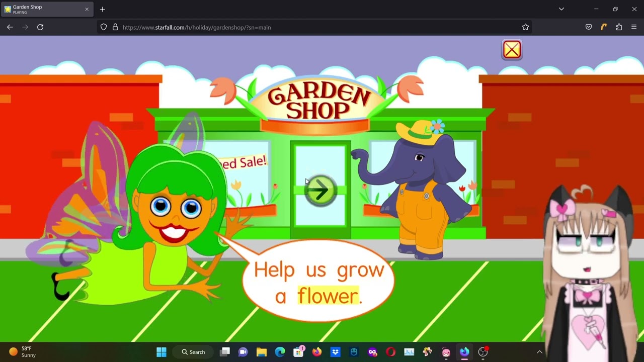Open Task View on the taskbar
The image size is (644, 362).
tap(225, 352)
